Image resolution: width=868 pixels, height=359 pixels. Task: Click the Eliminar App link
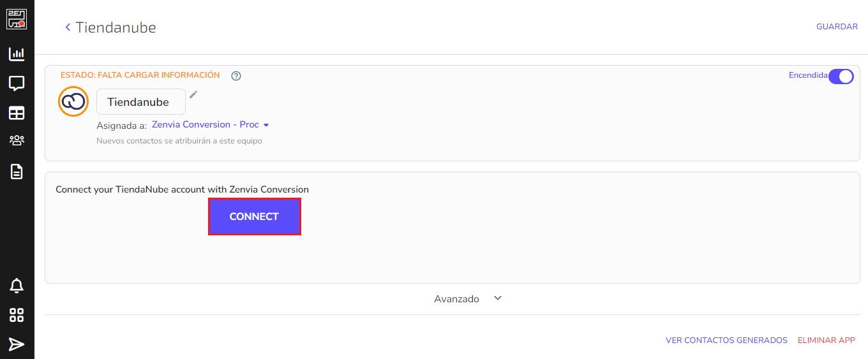[826, 341]
